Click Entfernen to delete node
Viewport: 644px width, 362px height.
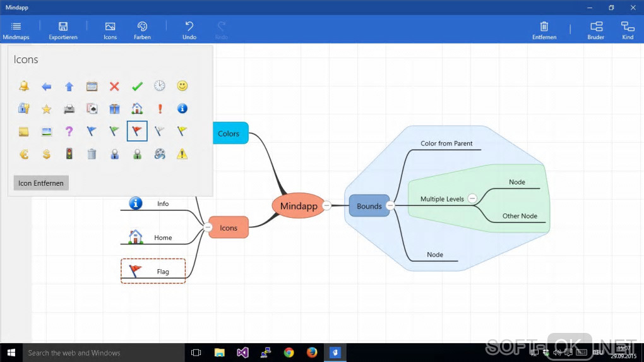pyautogui.click(x=544, y=30)
